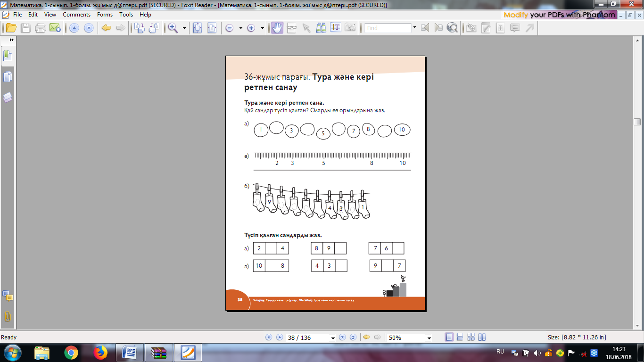
Task: Click the Email envelope toolbar icon
Action: pos(55,28)
